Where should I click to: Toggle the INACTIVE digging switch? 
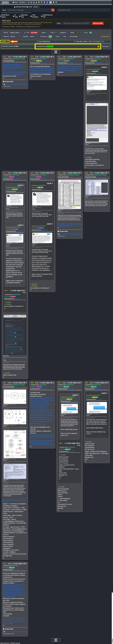click(x=6, y=32)
